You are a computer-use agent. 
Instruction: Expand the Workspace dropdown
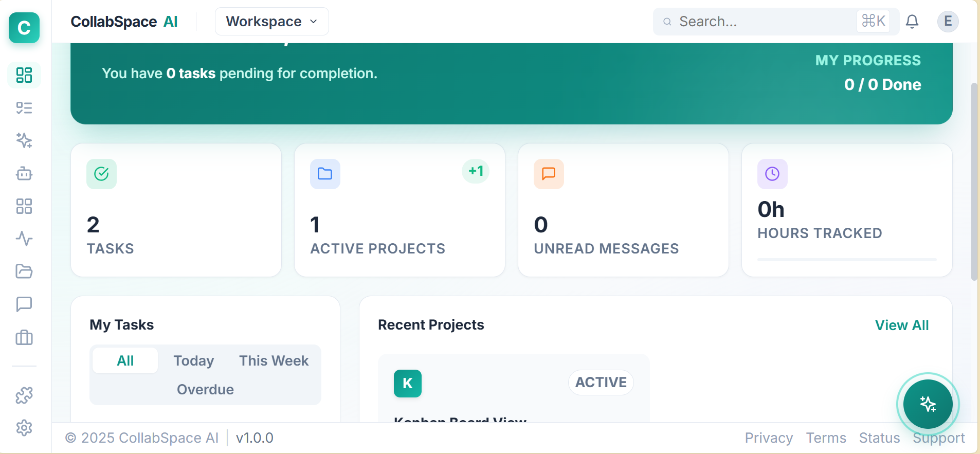coord(272,22)
